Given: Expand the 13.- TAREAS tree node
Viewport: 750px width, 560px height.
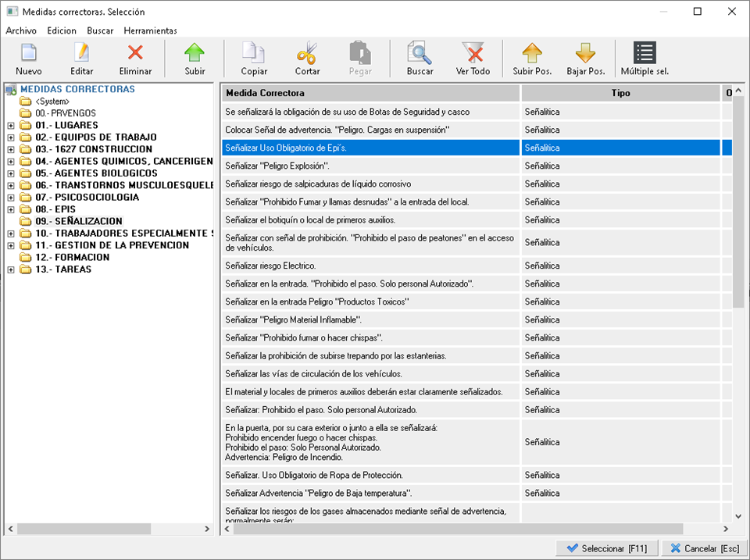Looking at the screenshot, I should point(11,269).
